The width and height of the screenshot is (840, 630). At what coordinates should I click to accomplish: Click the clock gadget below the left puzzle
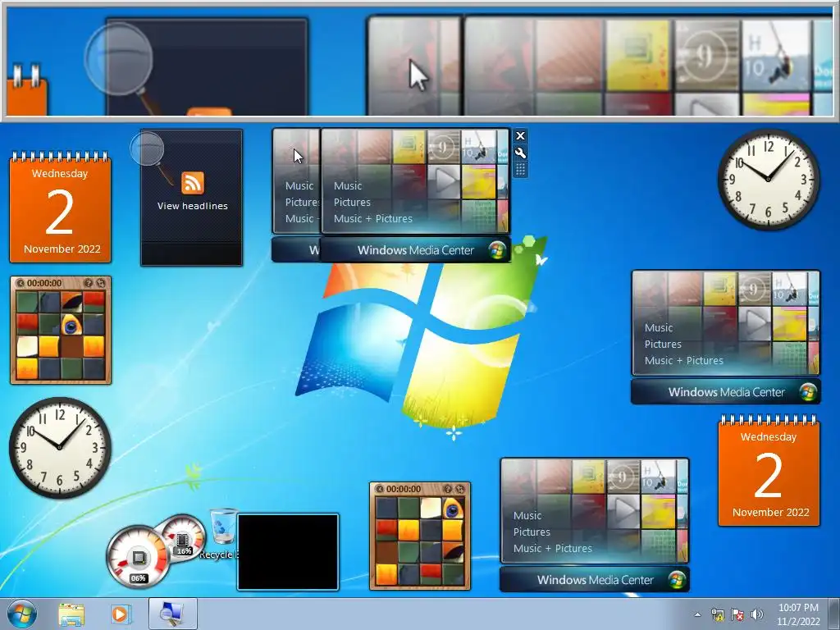[x=60, y=447]
